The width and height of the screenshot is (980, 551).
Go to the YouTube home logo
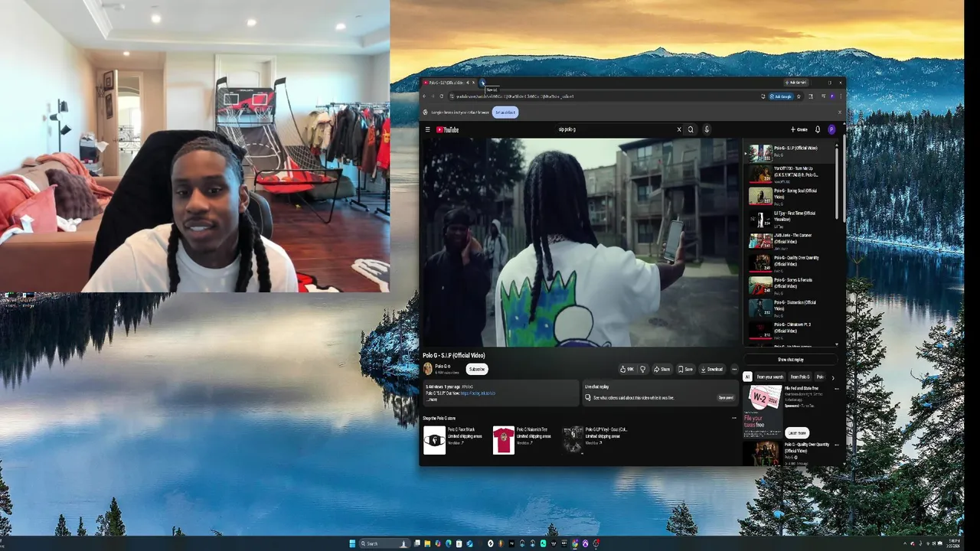pyautogui.click(x=448, y=130)
